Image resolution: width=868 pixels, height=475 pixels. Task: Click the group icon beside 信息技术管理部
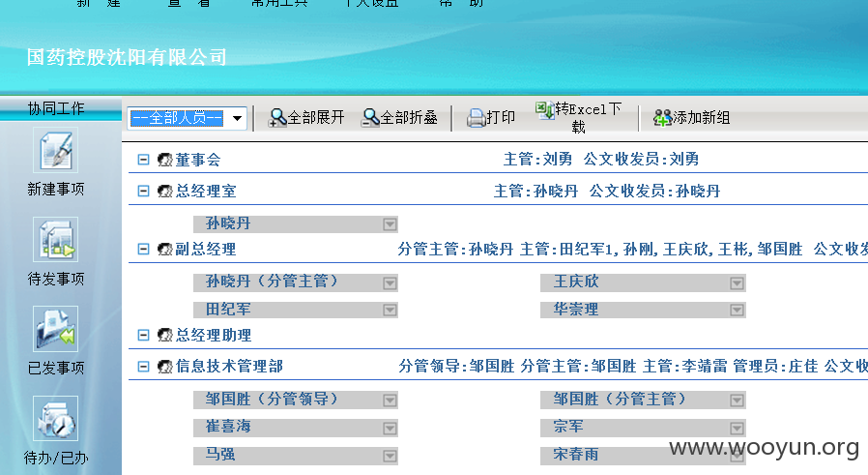pyautogui.click(x=165, y=367)
